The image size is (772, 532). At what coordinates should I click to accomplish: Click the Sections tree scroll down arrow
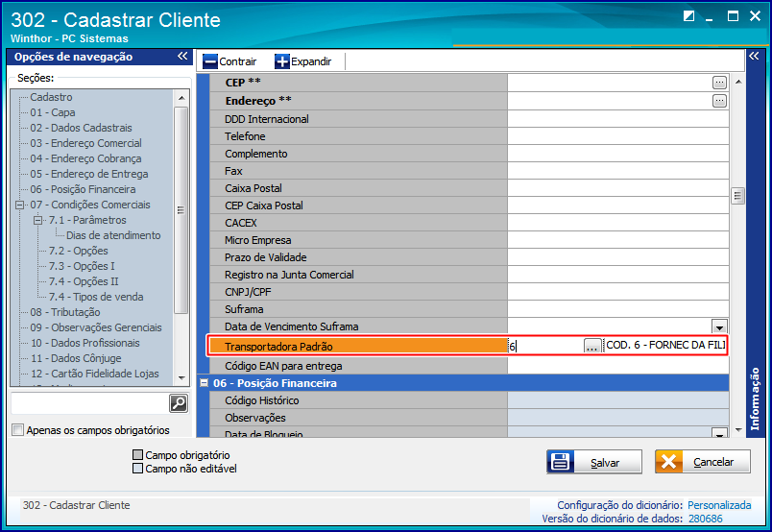(181, 377)
